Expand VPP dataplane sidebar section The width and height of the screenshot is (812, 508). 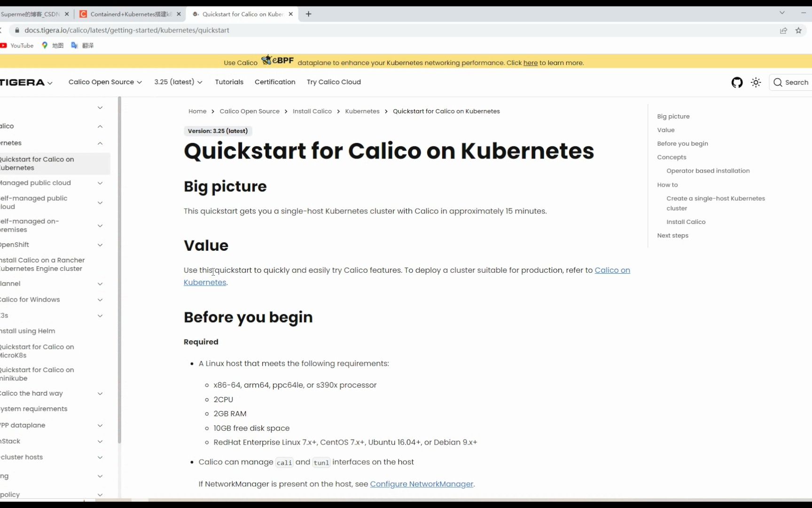click(x=100, y=425)
